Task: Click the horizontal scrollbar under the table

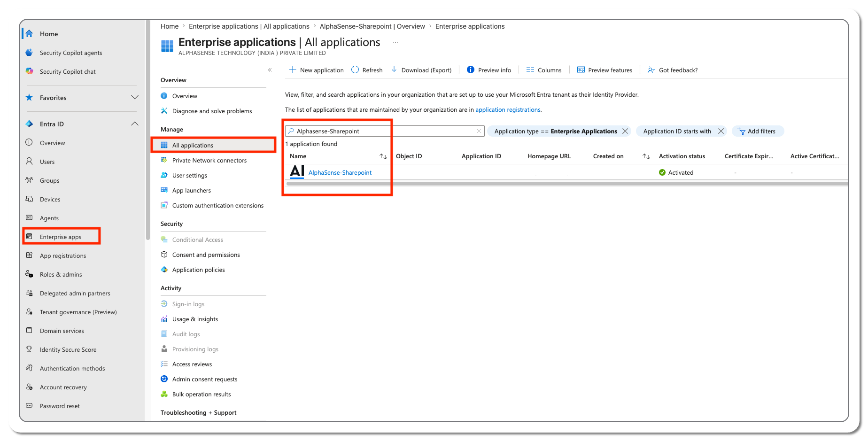Action: [567, 184]
